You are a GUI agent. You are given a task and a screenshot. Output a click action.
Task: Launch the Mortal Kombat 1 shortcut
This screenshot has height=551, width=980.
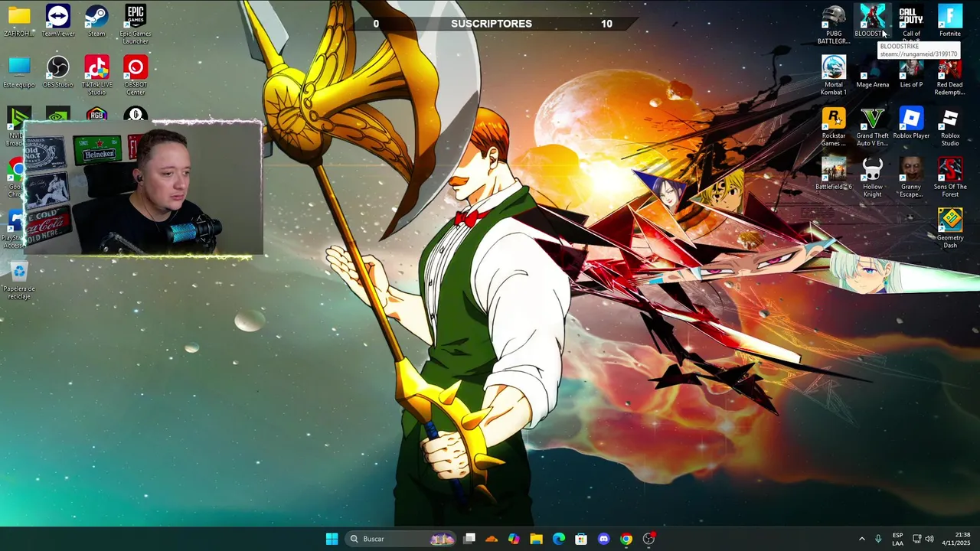(x=834, y=76)
